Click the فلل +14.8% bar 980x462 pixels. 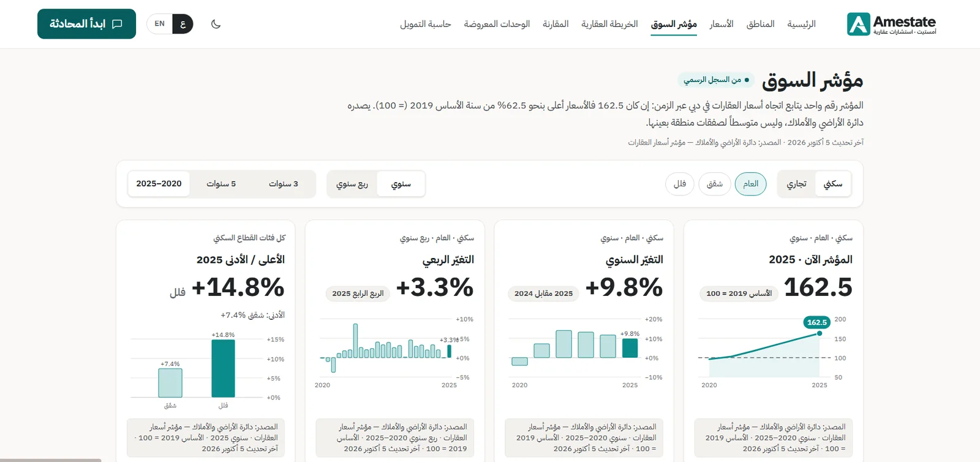click(x=223, y=368)
